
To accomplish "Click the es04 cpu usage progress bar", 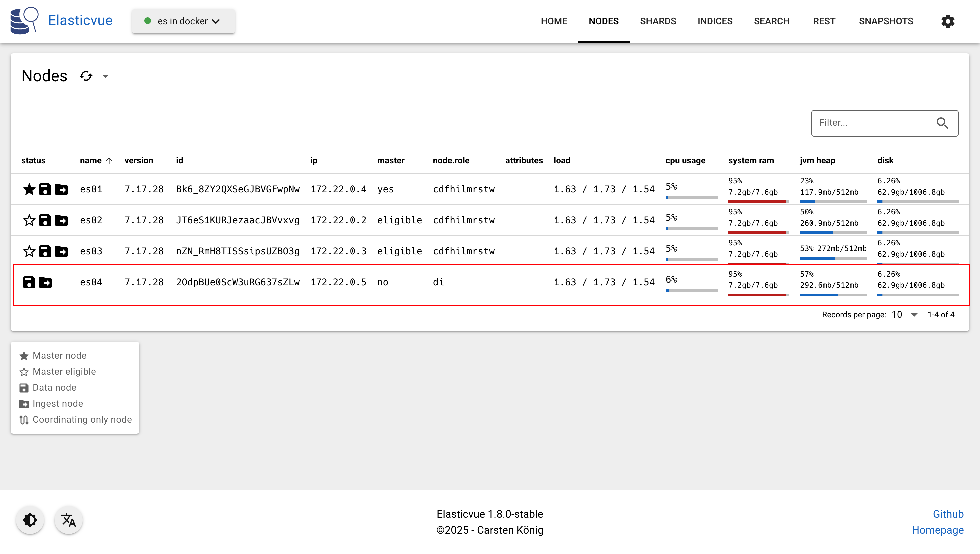I will click(691, 291).
